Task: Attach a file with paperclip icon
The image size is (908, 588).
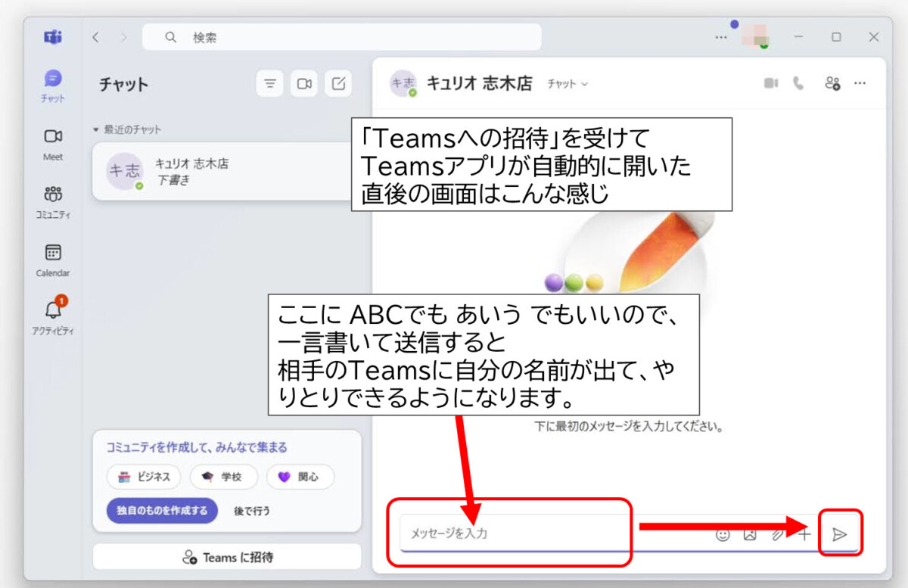Action: pyautogui.click(x=776, y=534)
